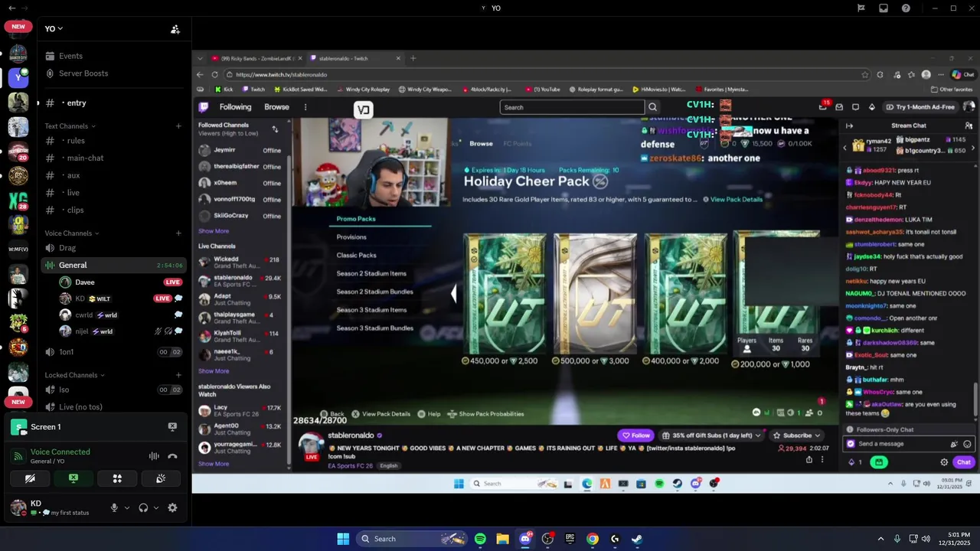Screen dimensions: 980x551
Task: Open the W.M.F(V) server icon
Action: tap(18, 249)
